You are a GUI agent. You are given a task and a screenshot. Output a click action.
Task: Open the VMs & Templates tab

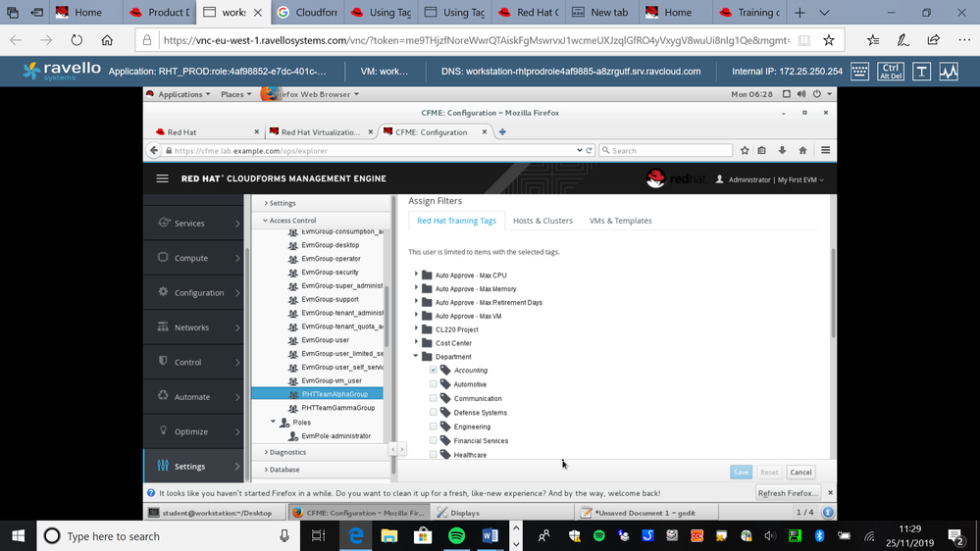tap(620, 221)
